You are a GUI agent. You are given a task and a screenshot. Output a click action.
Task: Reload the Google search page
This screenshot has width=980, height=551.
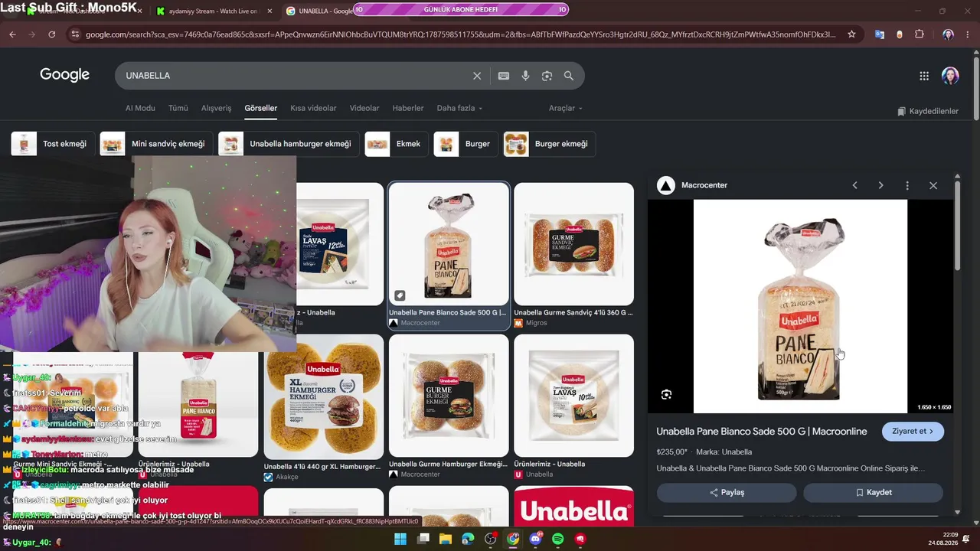[x=51, y=34]
